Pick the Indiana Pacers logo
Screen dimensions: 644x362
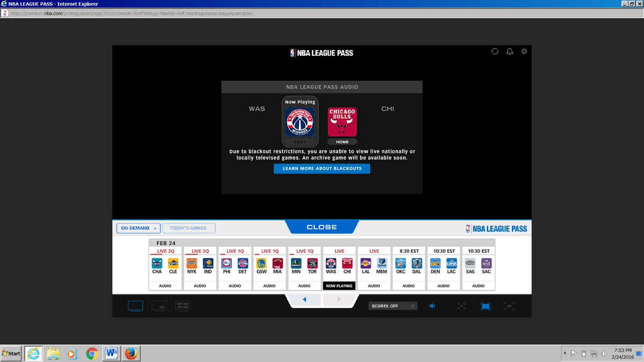tap(208, 263)
